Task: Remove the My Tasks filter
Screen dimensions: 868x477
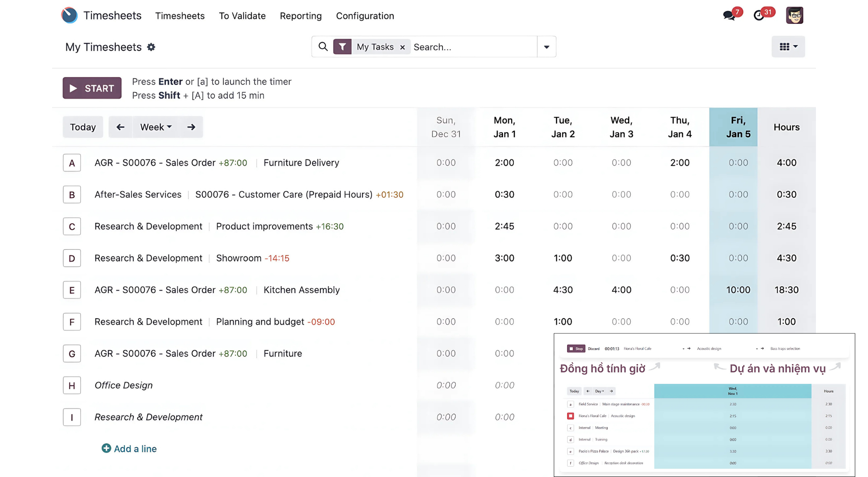Action: (402, 47)
